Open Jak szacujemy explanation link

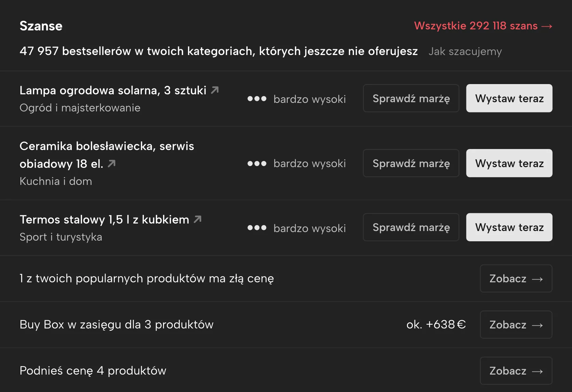click(x=465, y=51)
